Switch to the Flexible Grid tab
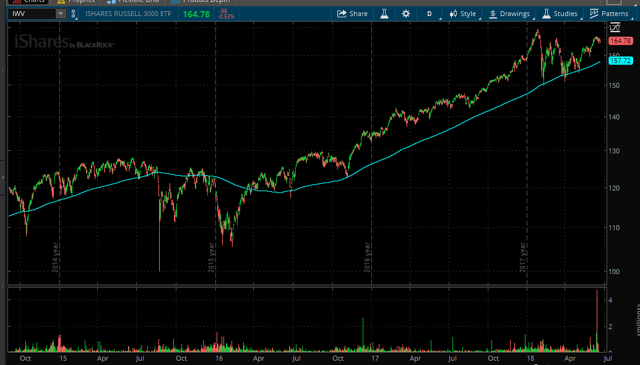640x365 pixels. (x=133, y=2)
